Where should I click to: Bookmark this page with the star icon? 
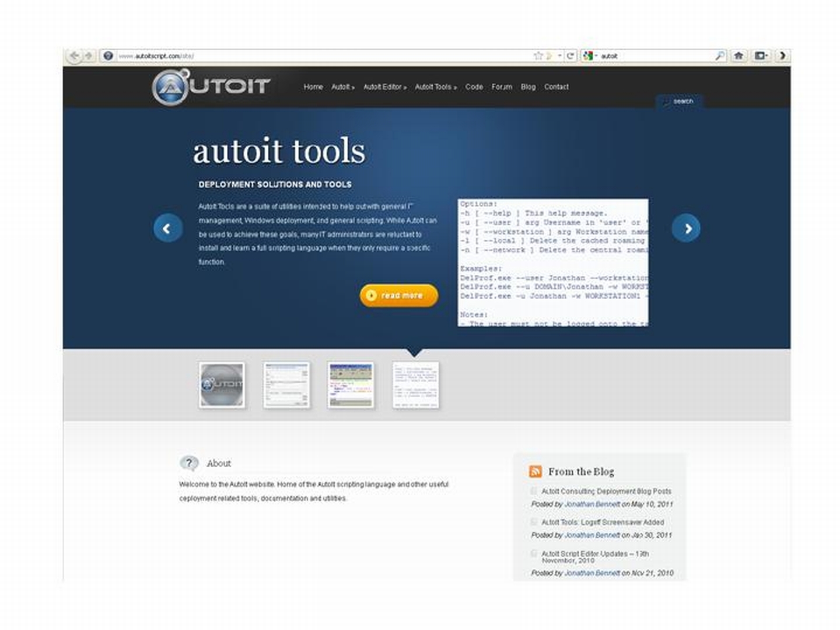click(x=538, y=56)
